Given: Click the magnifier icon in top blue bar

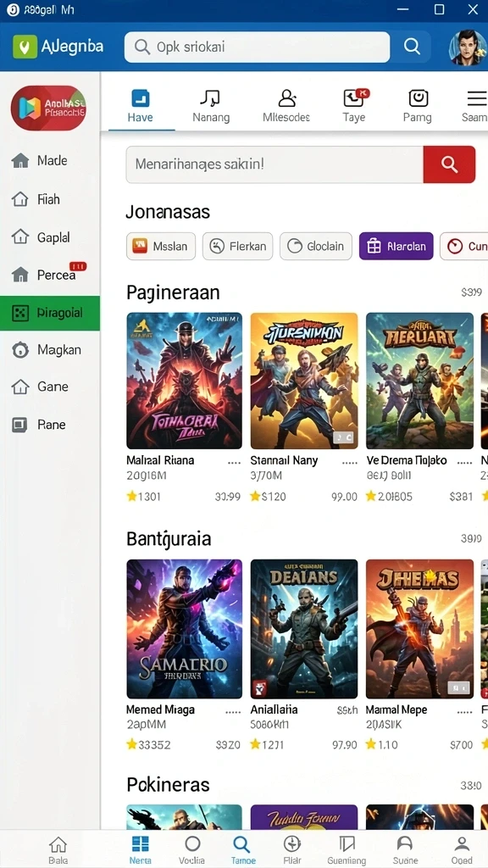Looking at the screenshot, I should click(412, 47).
